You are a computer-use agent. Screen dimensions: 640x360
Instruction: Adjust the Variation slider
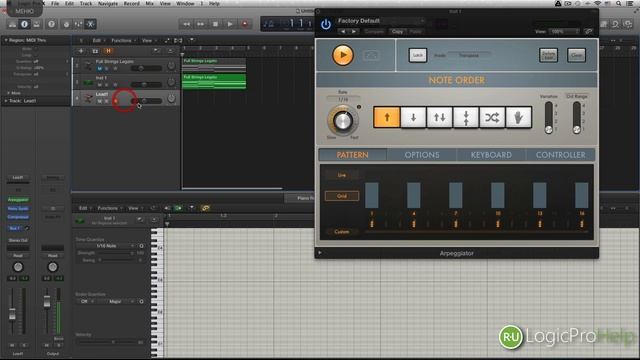(x=549, y=118)
